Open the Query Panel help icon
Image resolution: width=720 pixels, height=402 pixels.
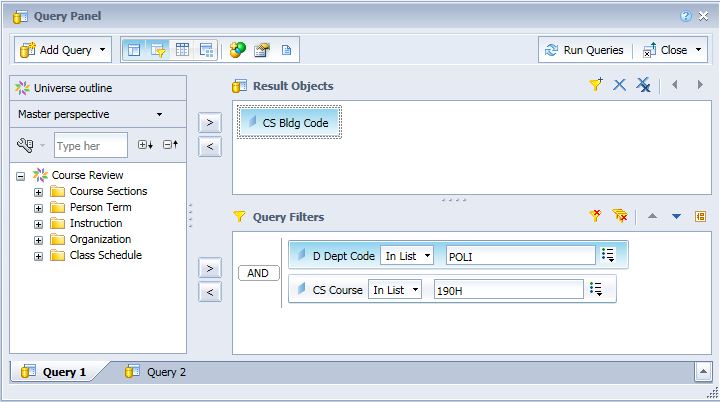686,16
